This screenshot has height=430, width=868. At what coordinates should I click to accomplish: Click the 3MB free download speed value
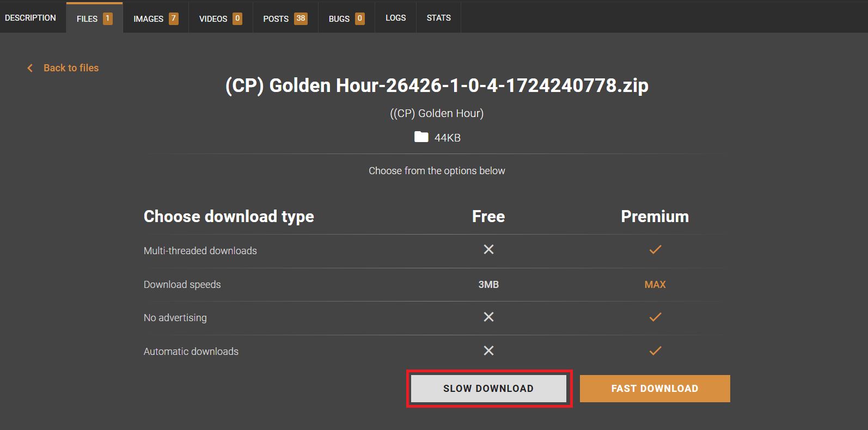pyautogui.click(x=488, y=285)
